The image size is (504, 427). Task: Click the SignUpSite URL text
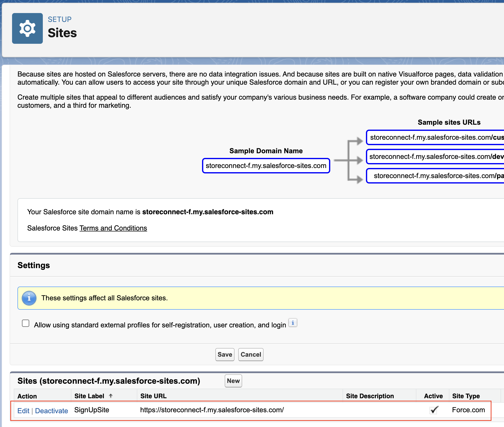[212, 410]
